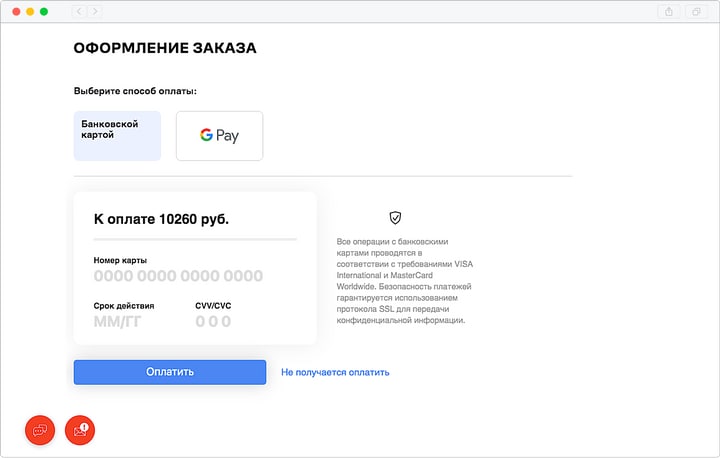Click the 'Срок действия' label

(124, 305)
